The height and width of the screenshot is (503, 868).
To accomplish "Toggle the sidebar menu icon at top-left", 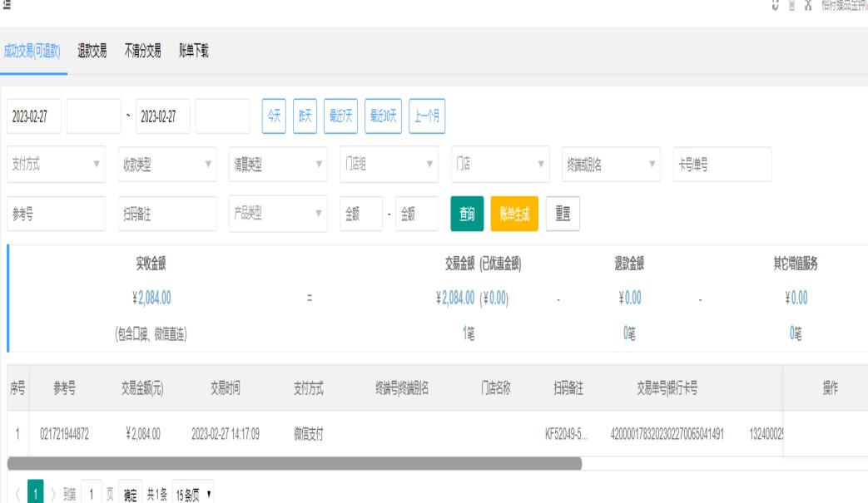I will tap(7, 5).
